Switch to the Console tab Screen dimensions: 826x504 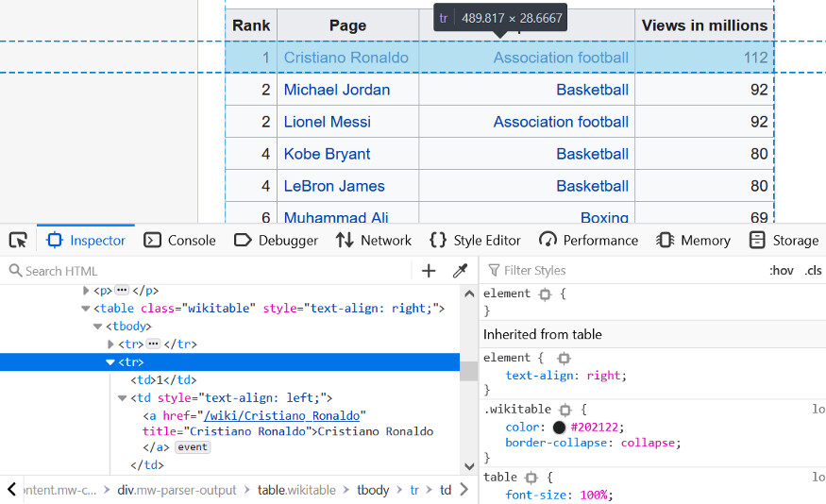180,241
